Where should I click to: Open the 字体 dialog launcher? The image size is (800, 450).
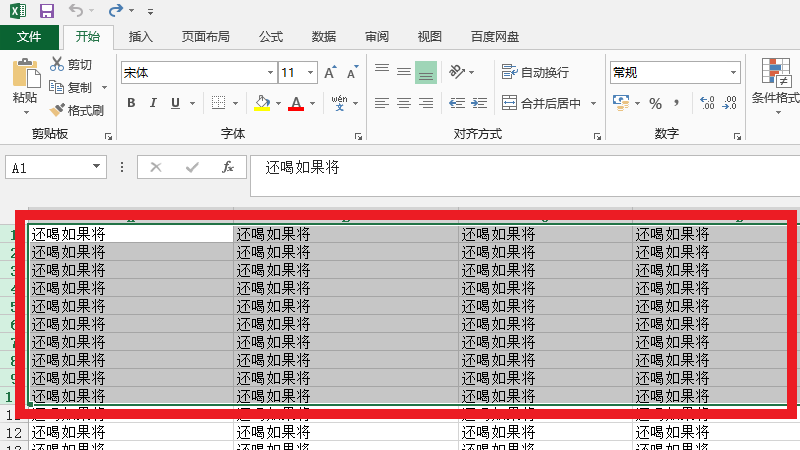coord(358,136)
